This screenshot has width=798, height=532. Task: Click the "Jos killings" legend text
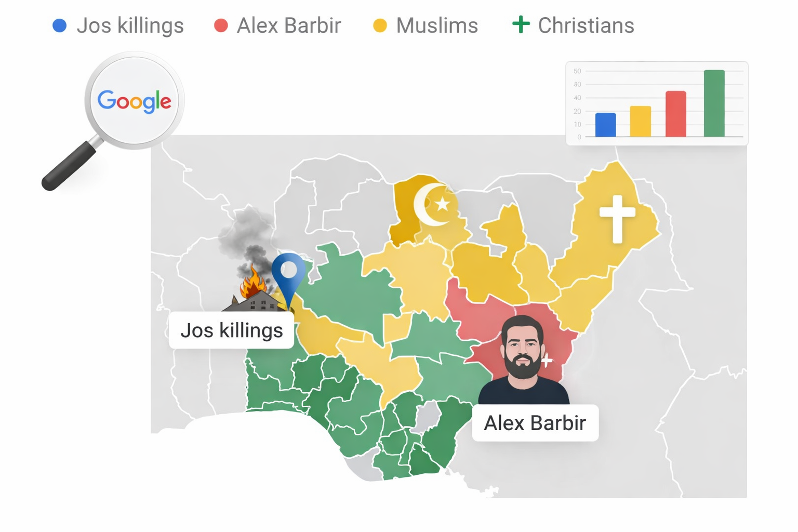130,25
